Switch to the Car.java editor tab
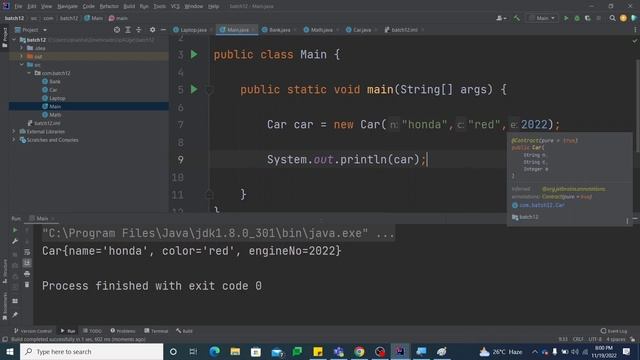This screenshot has width=640, height=360. pyautogui.click(x=362, y=30)
